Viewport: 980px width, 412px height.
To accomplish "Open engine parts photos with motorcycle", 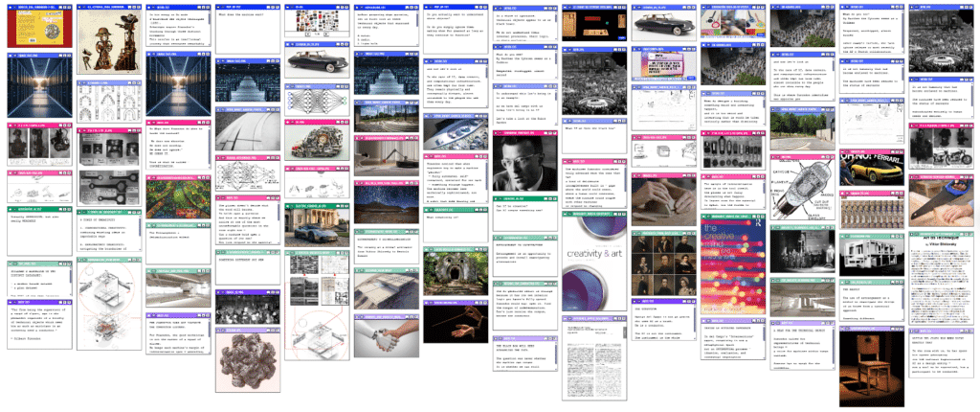I will point(941,148).
